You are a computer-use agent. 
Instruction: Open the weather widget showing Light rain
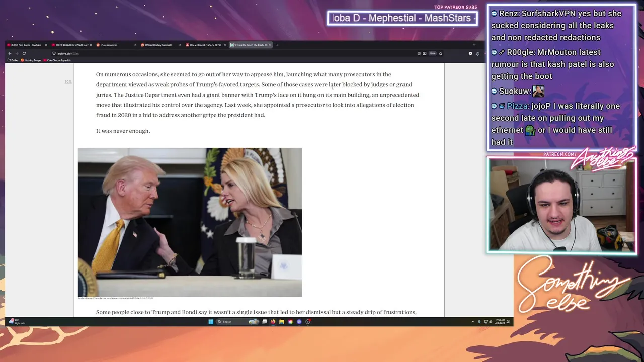pos(17,321)
